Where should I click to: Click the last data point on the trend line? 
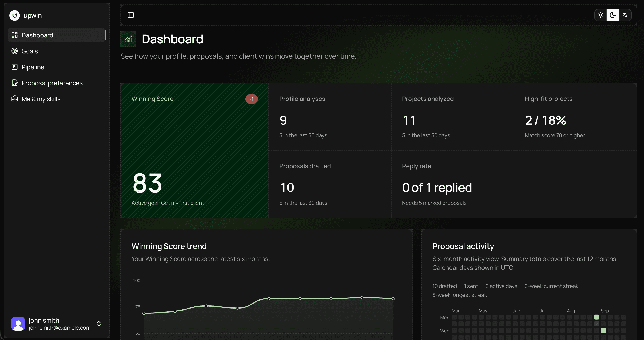393,299
